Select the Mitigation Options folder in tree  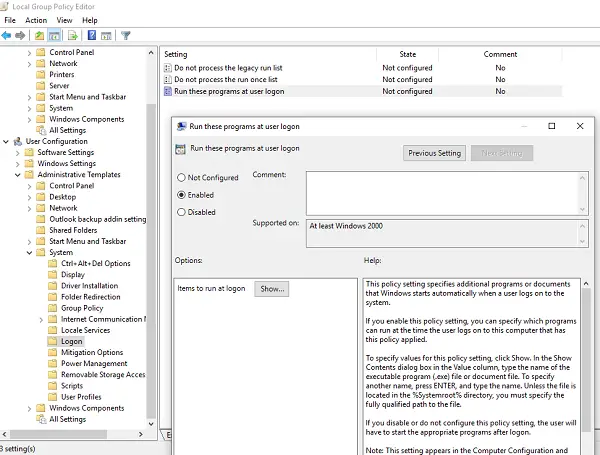point(92,352)
